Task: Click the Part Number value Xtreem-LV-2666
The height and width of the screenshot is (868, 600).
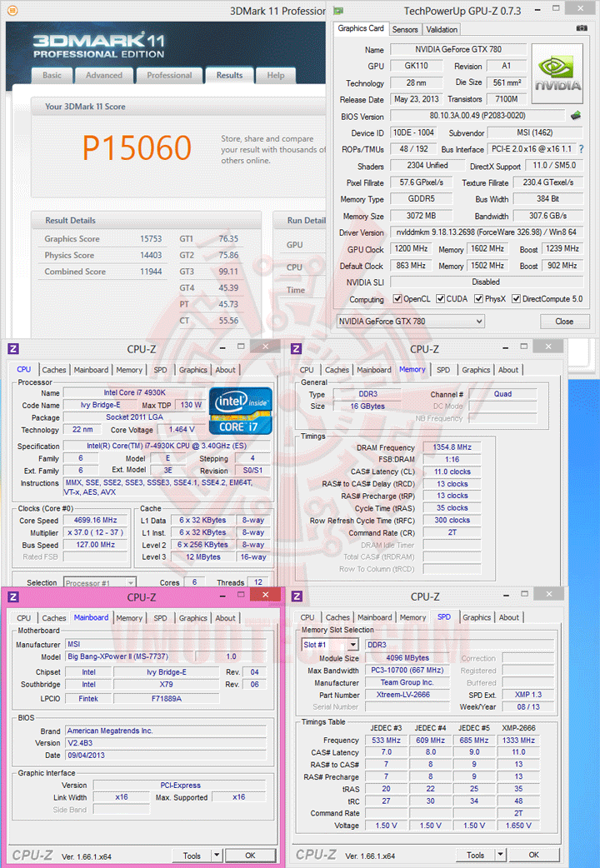Action: pos(406,695)
